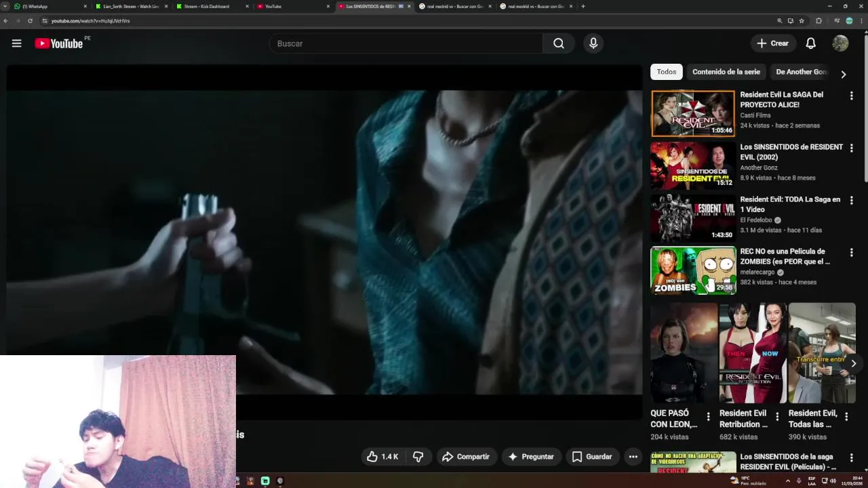Open options for QUE PASÓ CON LEON short

tap(709, 417)
